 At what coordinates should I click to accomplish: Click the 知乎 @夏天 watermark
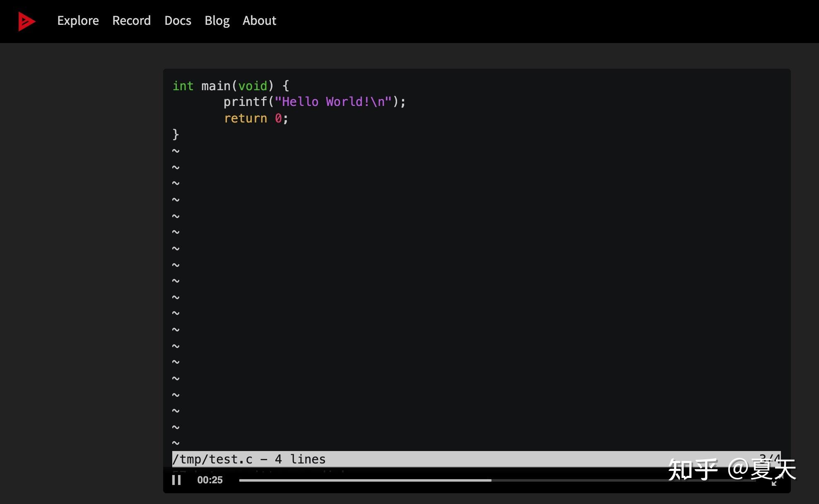click(732, 470)
